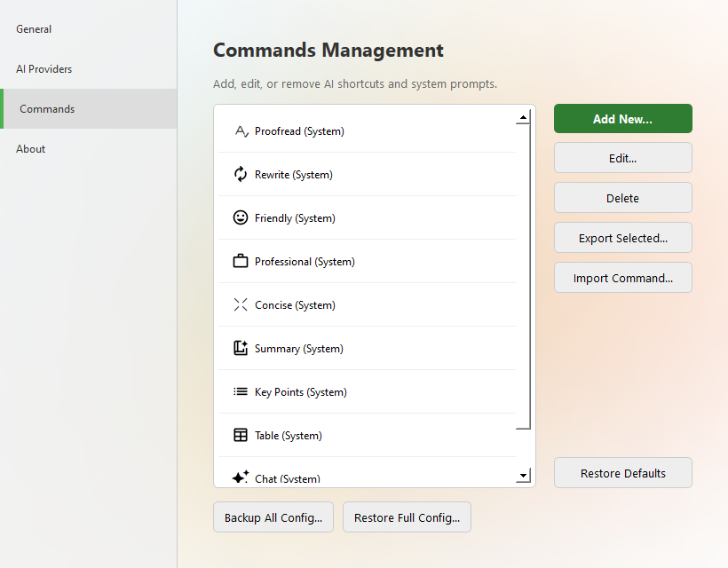Select the Table (System) row text
Viewport: 728px width, 568px height.
[289, 435]
